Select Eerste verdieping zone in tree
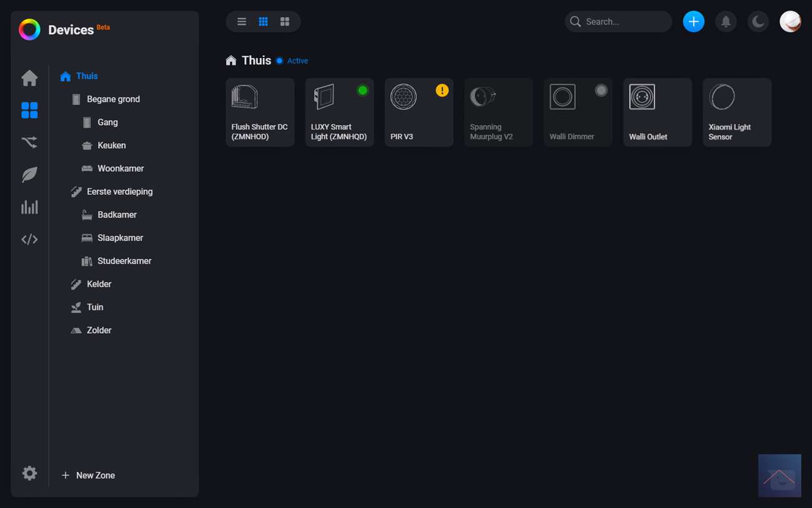812x508 pixels. click(x=119, y=192)
